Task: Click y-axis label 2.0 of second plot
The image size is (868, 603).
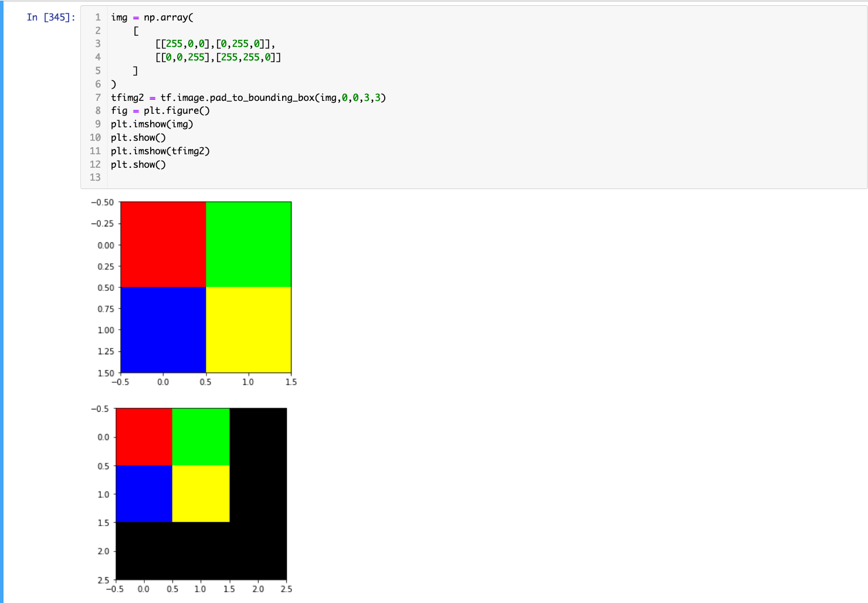Action: [x=103, y=551]
